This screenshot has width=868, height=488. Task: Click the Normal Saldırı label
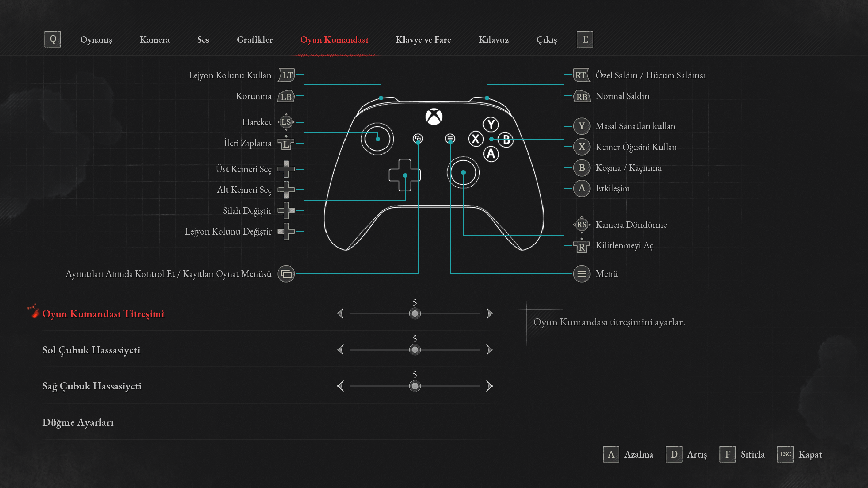coord(623,96)
